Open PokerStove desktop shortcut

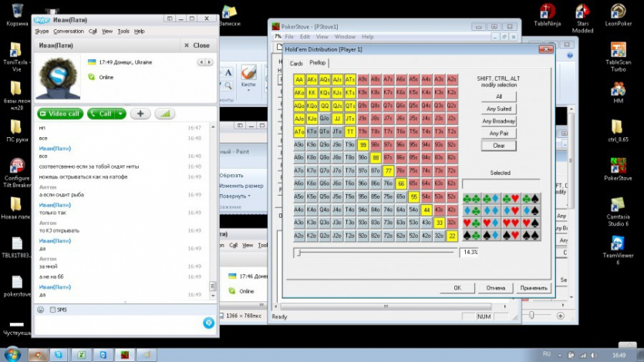[x=618, y=169]
